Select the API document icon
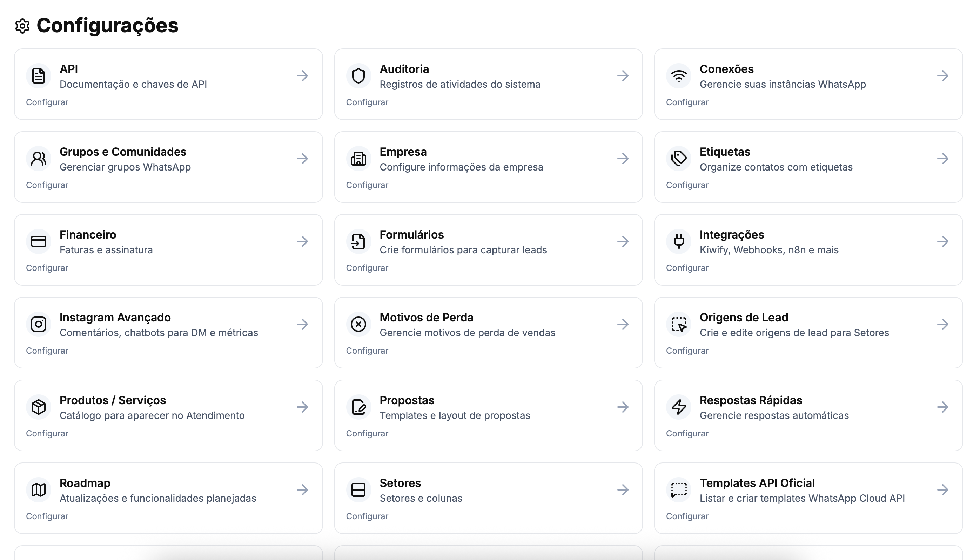980x560 pixels. (x=39, y=75)
